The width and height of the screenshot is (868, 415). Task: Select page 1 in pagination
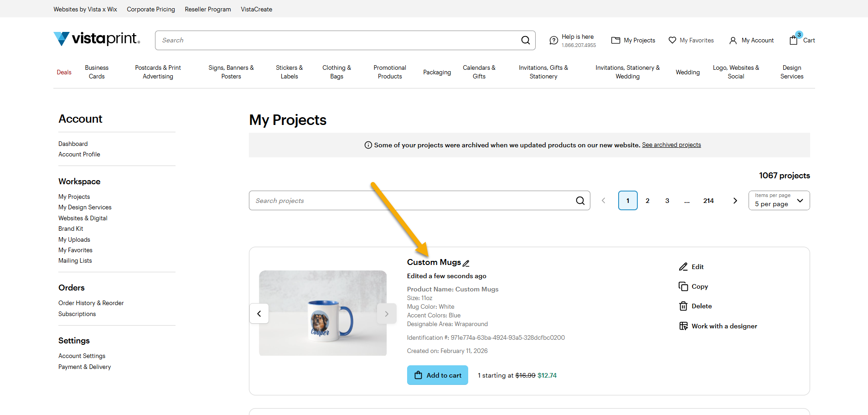[628, 201]
